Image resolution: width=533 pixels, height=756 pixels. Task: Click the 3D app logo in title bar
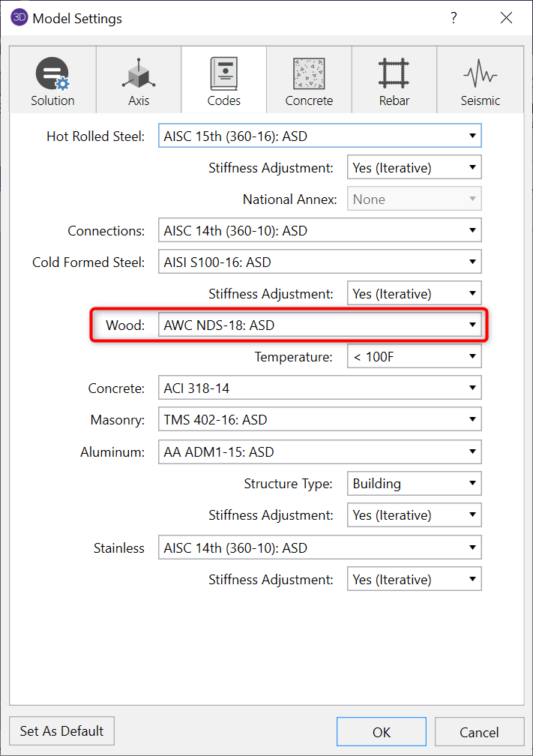pyautogui.click(x=19, y=18)
